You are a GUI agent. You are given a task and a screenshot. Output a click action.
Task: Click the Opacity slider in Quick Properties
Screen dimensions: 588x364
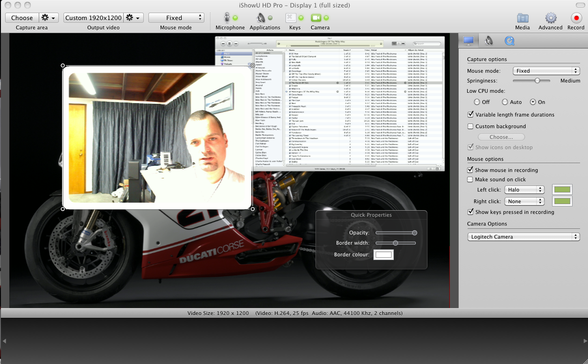pos(396,233)
